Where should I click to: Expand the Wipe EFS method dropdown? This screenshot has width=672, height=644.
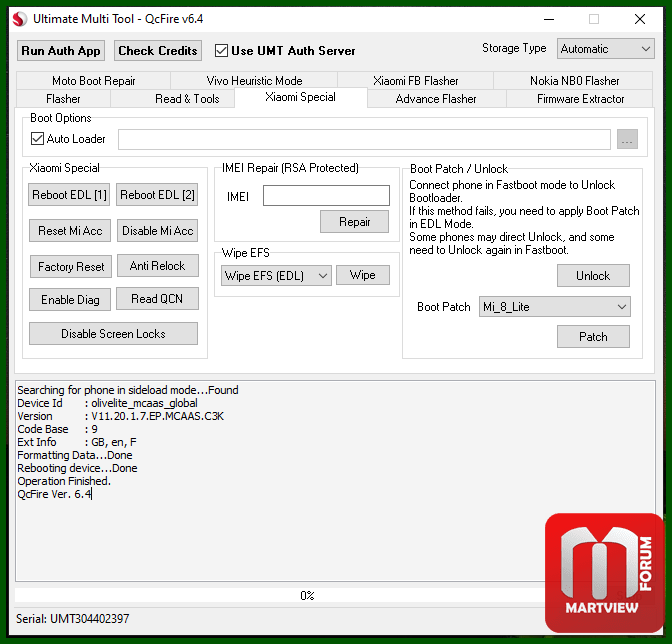(276, 275)
